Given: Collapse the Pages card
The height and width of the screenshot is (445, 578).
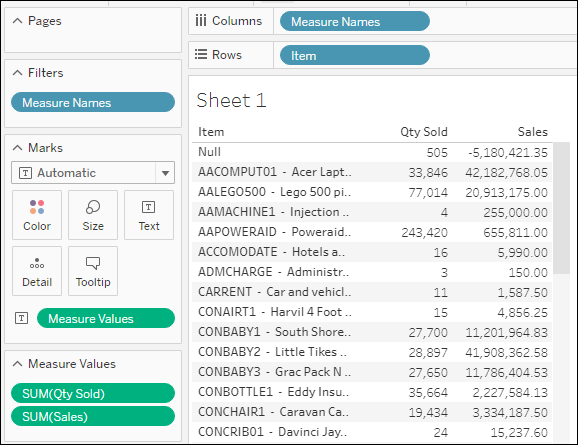Looking at the screenshot, I should (x=17, y=21).
